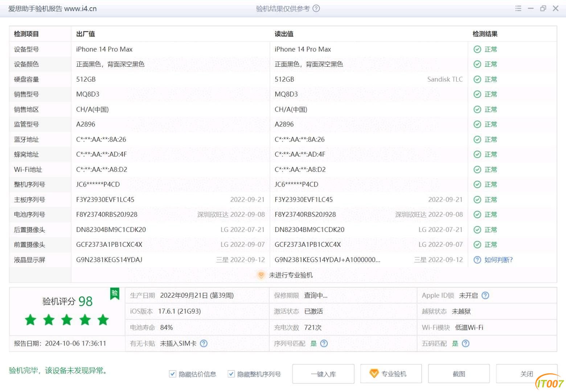Click green check icon in 整机序列号 row

point(477,185)
